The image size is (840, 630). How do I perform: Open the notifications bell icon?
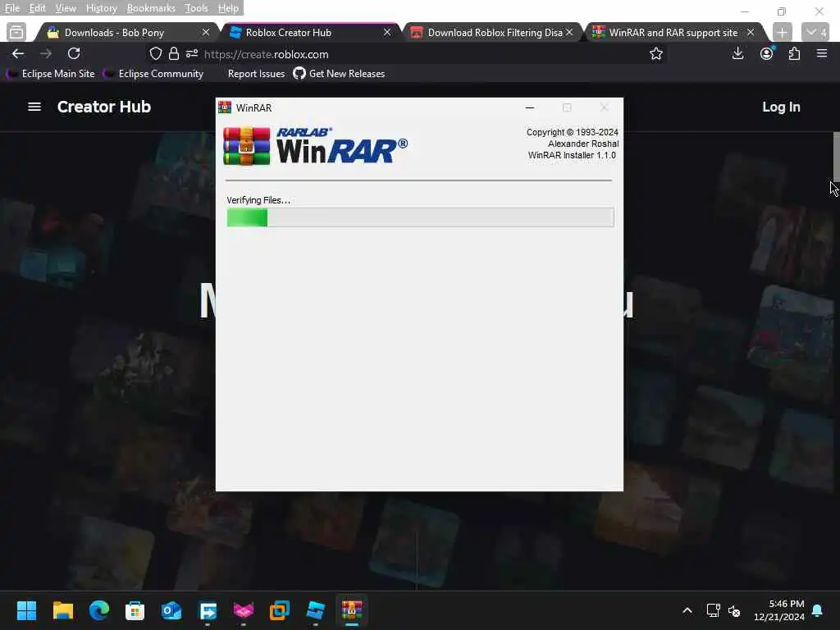tap(818, 610)
